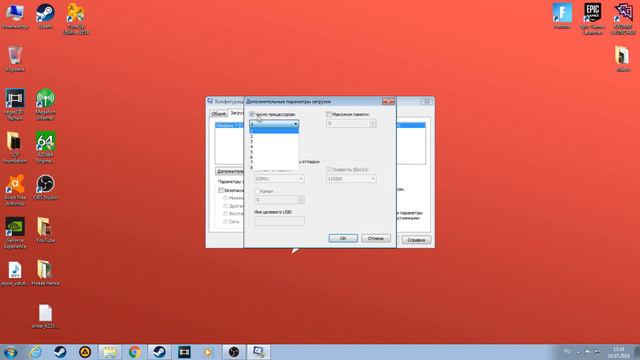Focus the Имя целевого USB field
640x360 pixels.
(279, 221)
